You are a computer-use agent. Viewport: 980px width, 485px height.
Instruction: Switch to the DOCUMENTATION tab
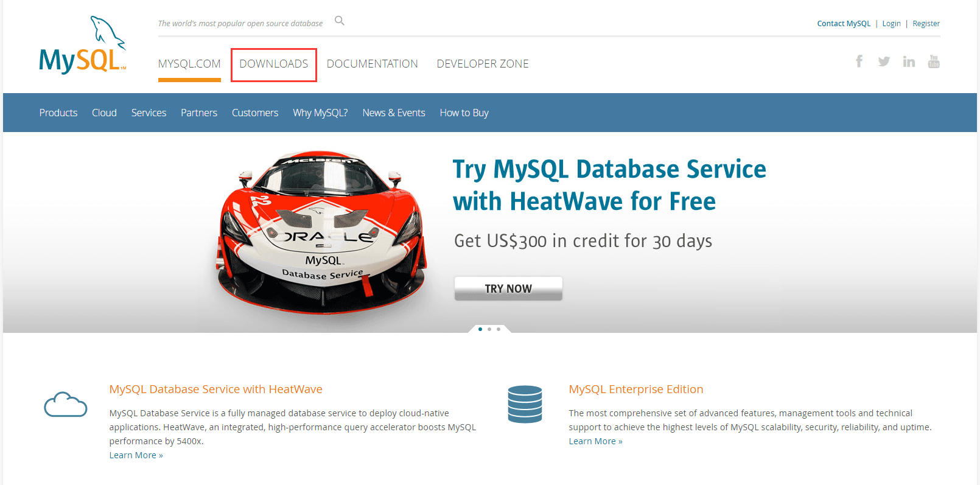373,64
